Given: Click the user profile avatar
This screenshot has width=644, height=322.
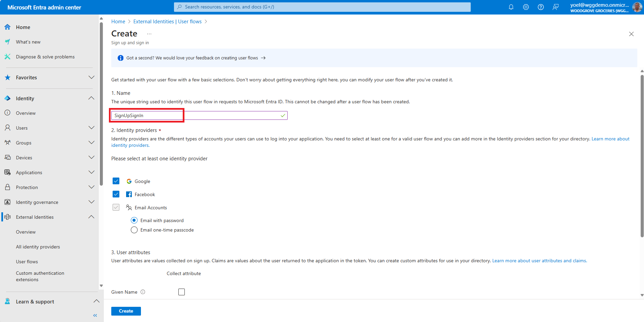Looking at the screenshot, I should [x=637, y=7].
